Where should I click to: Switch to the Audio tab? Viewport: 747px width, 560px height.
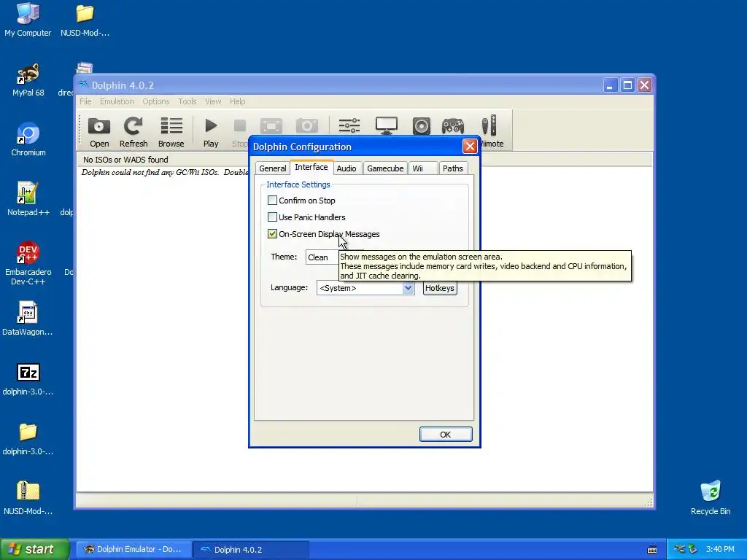(x=347, y=168)
